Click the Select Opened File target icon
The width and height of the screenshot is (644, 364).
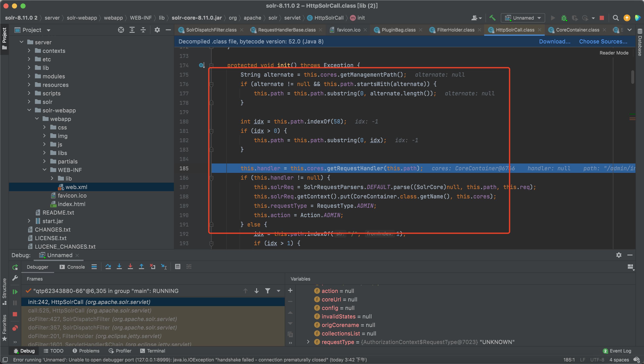click(121, 30)
